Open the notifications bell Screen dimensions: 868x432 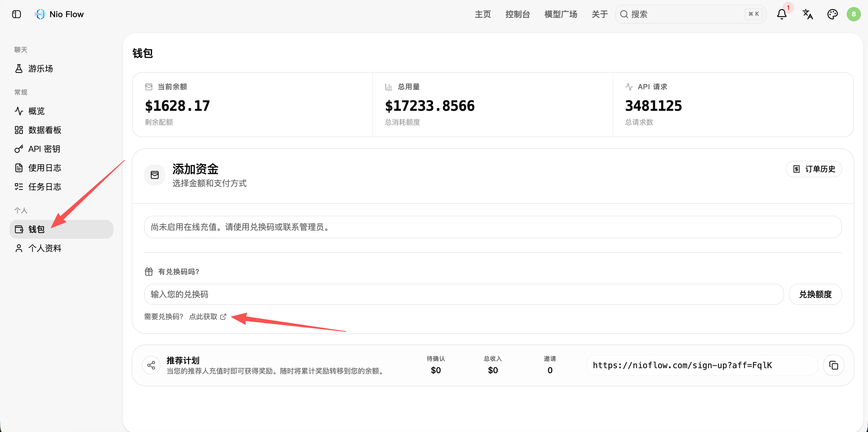[782, 14]
